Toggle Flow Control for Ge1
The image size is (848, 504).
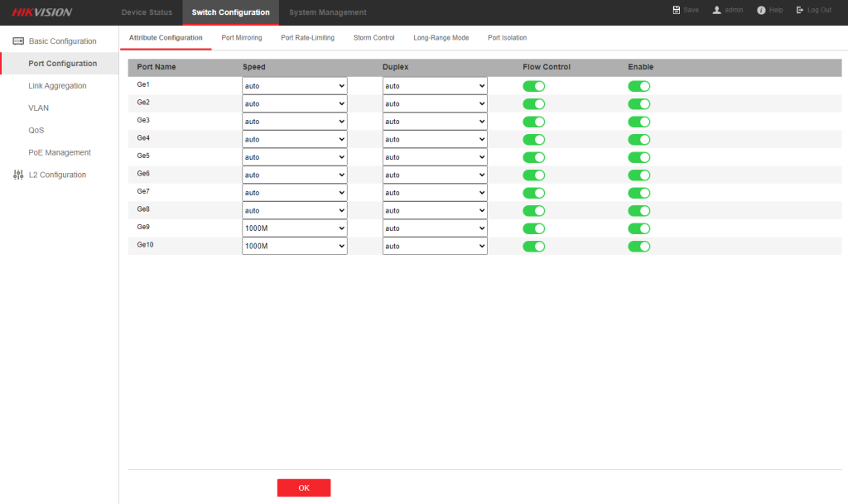[534, 86]
